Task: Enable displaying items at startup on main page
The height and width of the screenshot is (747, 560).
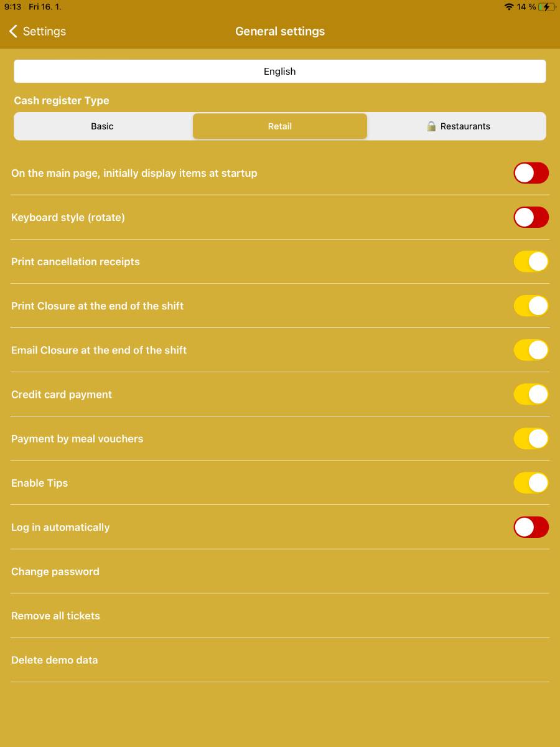Action: [x=531, y=173]
